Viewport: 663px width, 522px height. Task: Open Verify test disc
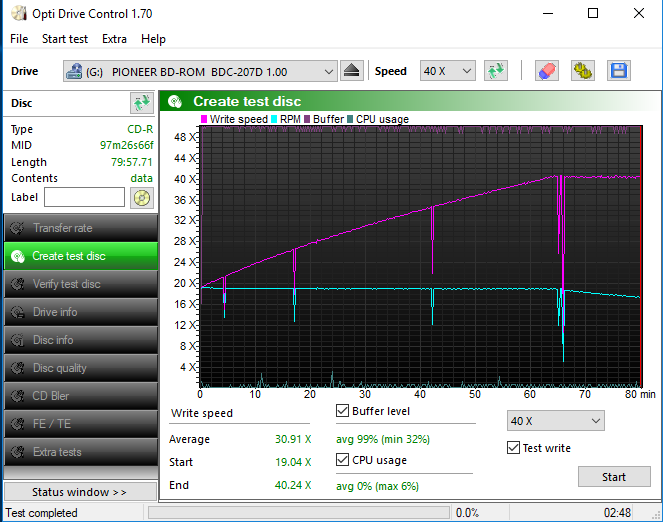click(x=81, y=284)
